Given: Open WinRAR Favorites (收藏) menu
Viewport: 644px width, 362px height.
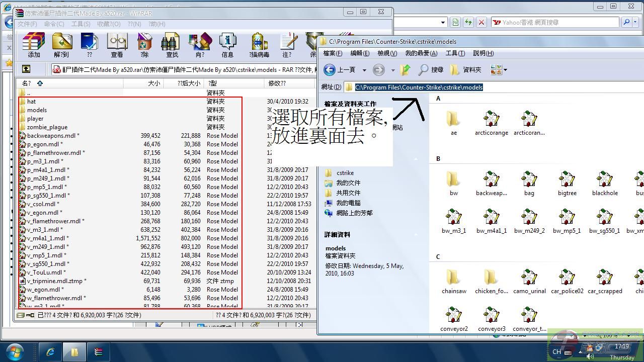Looking at the screenshot, I should 109,24.
